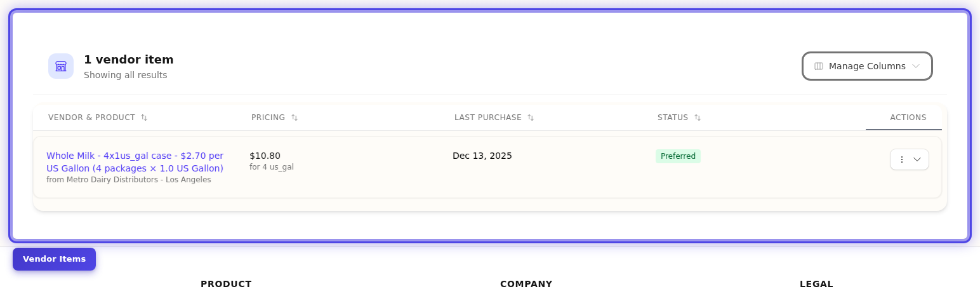Screen dimensions: 980x296
Task: Sort by the Pricing column header
Action: [x=268, y=118]
